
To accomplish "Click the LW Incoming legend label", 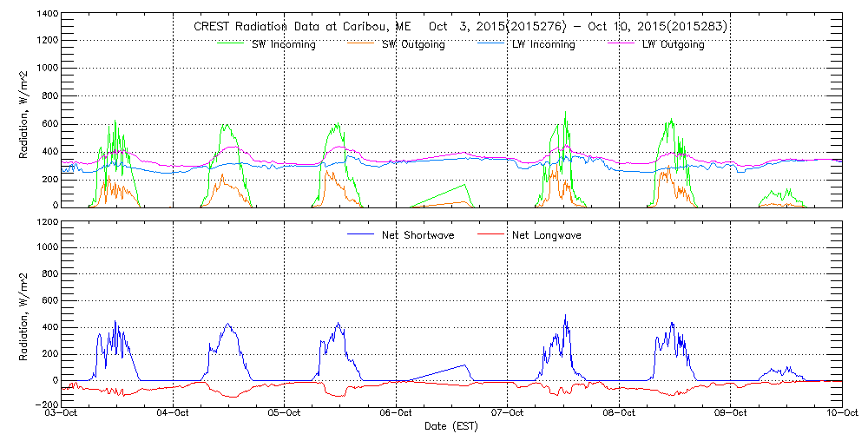I will pyautogui.click(x=542, y=44).
